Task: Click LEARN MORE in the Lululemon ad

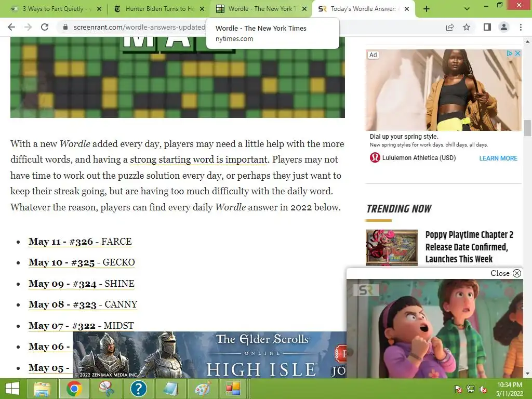Action: (x=498, y=158)
